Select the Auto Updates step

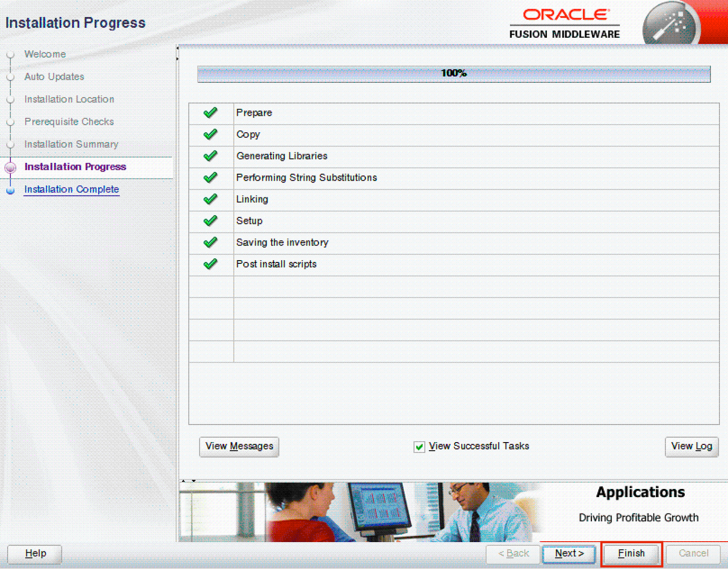(x=54, y=77)
